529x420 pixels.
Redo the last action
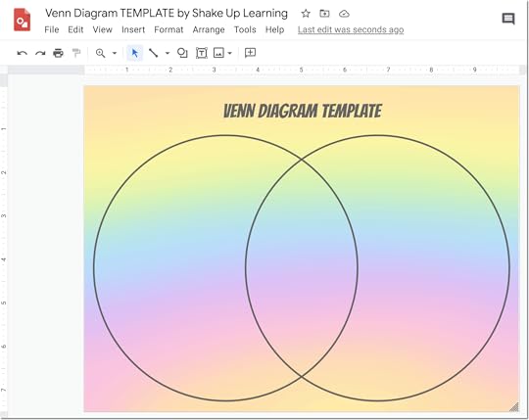click(x=40, y=53)
